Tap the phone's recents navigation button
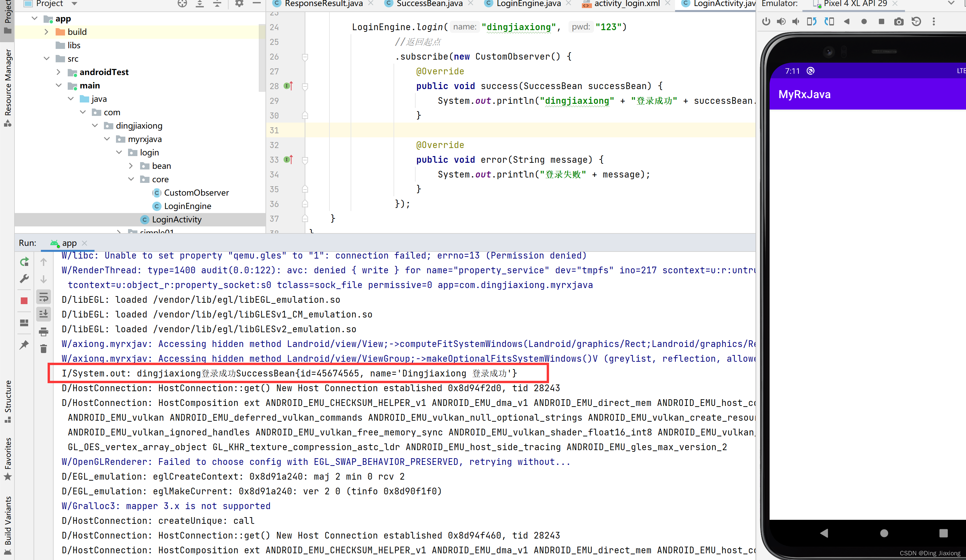Image resolution: width=966 pixels, height=560 pixels. (944, 533)
